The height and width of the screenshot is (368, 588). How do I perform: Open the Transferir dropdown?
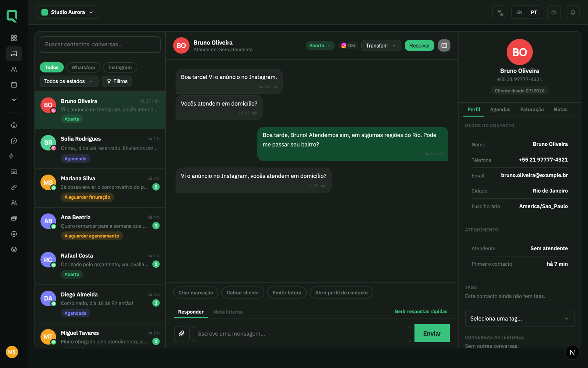click(381, 46)
